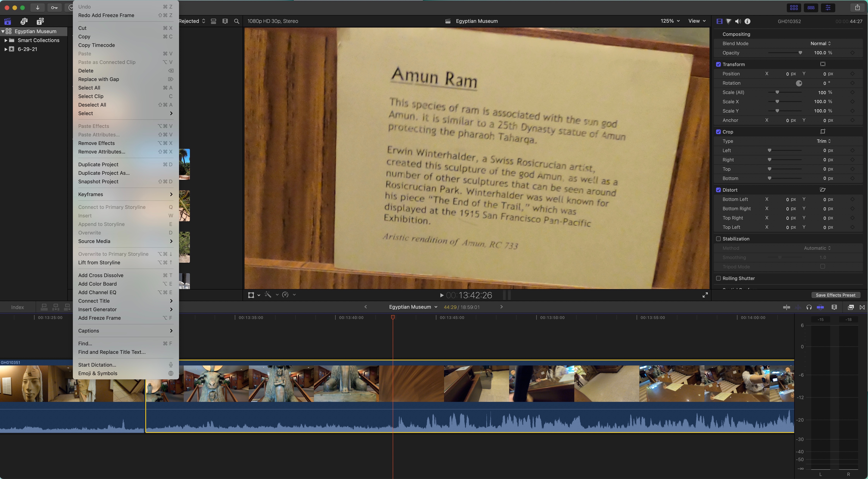This screenshot has height=479, width=868.
Task: Enable the Rolling Shutter checkbox
Action: 718,278
